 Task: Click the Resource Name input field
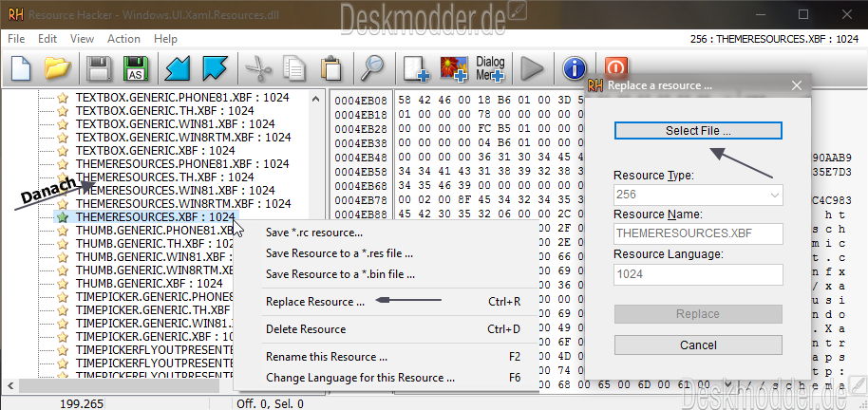(x=698, y=233)
